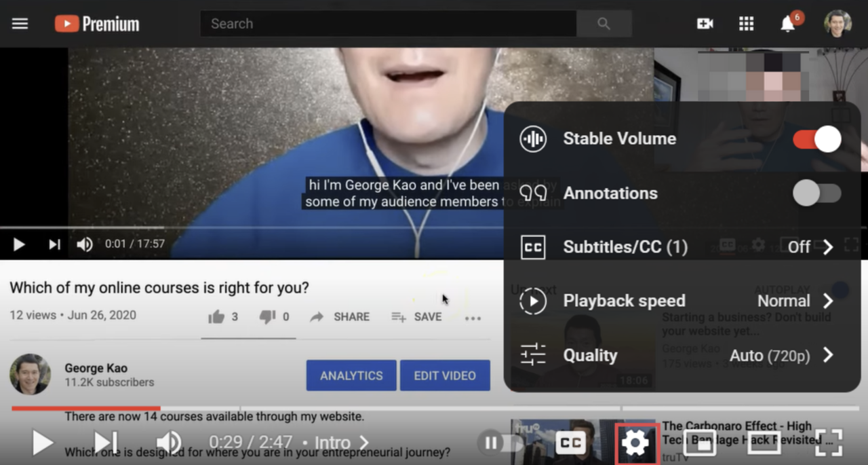The width and height of the screenshot is (868, 465).
Task: Expand the chevron beside Auto (720p)
Action: (828, 355)
